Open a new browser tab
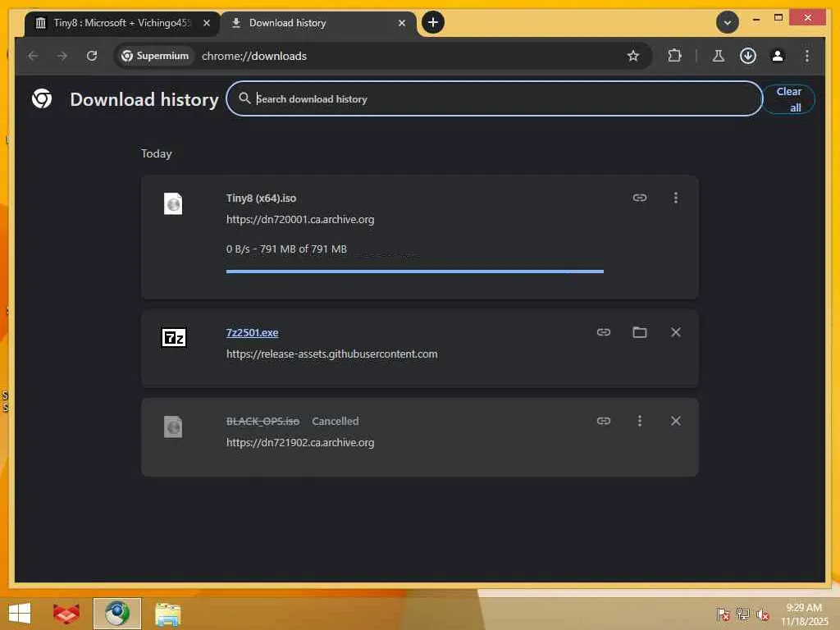Image resolution: width=840 pixels, height=630 pixels. 433,22
